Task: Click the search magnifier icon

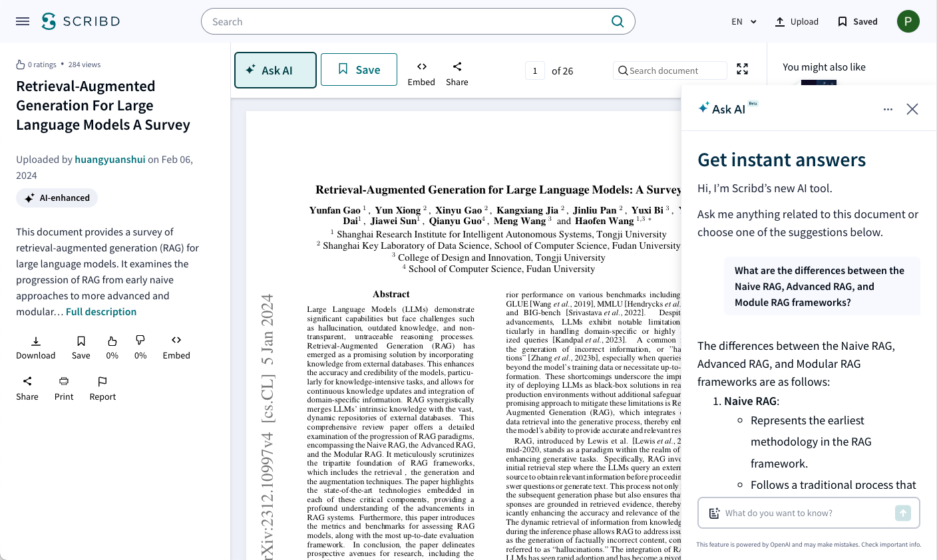Action: [x=617, y=21]
